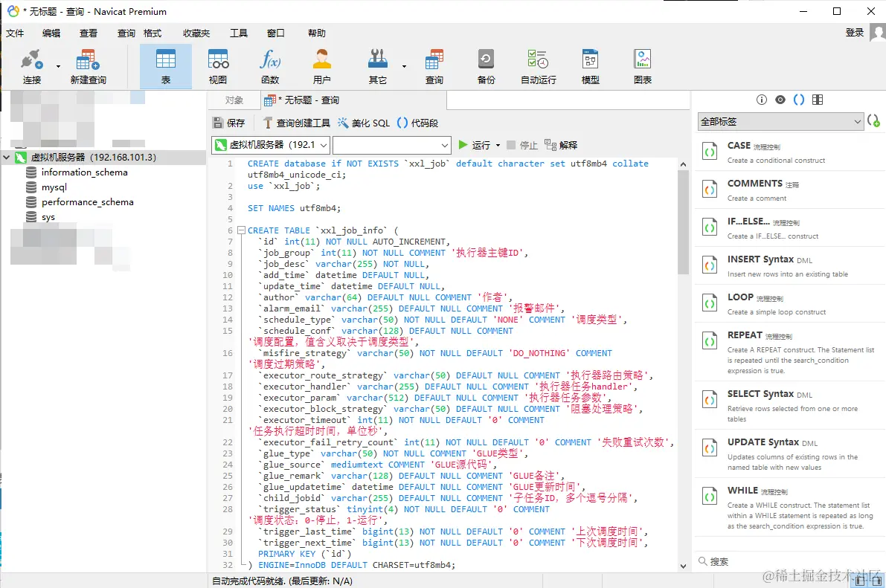Select the sys database
The width and height of the screenshot is (886, 588).
tap(48, 217)
